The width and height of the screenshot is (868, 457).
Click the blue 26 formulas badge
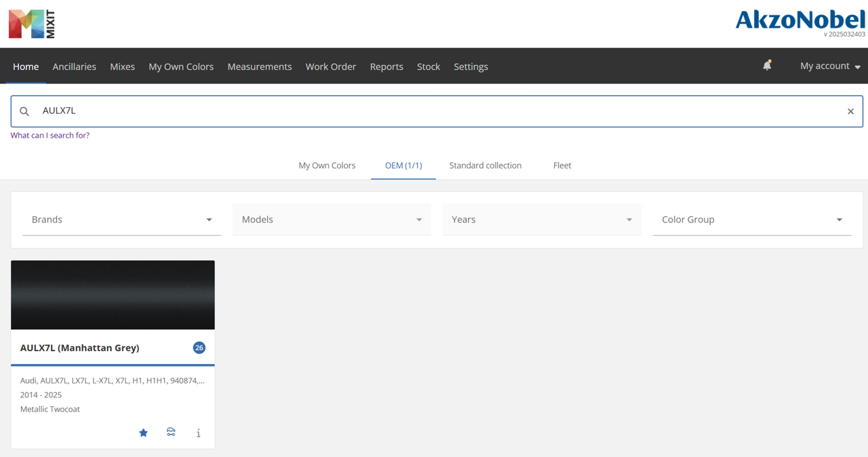(x=199, y=348)
